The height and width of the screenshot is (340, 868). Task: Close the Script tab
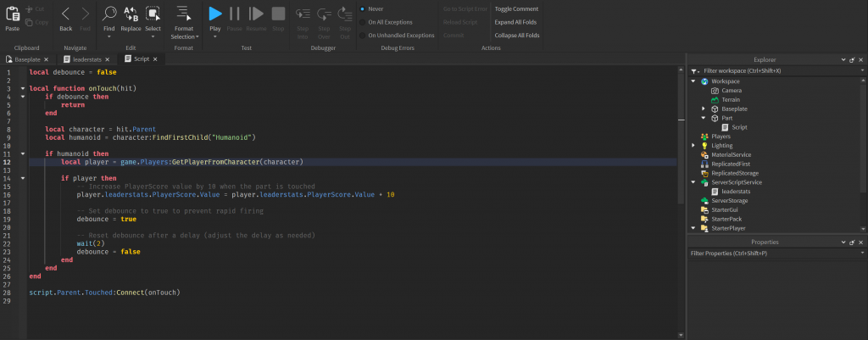point(155,59)
